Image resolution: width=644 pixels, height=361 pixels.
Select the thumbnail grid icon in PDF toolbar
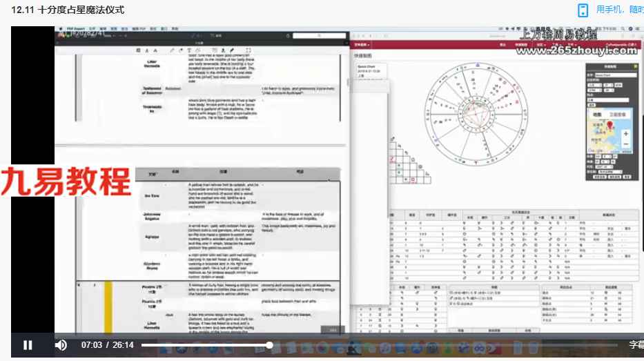pos(138,50)
